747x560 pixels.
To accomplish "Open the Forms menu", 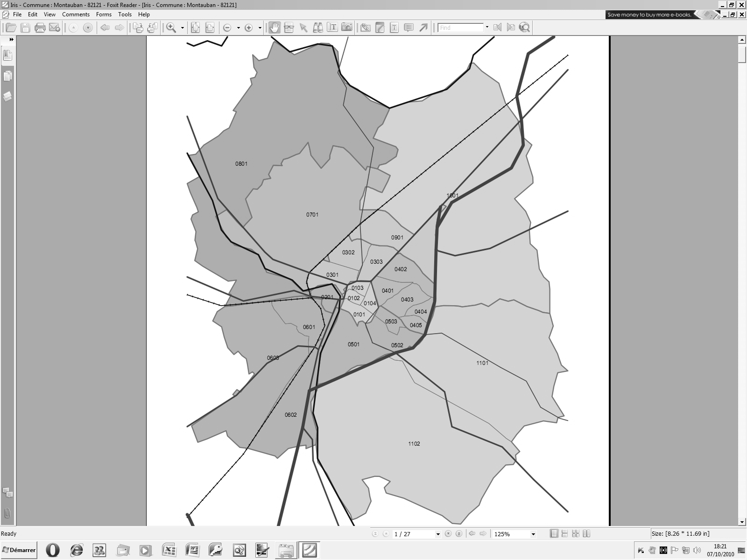I will [104, 14].
